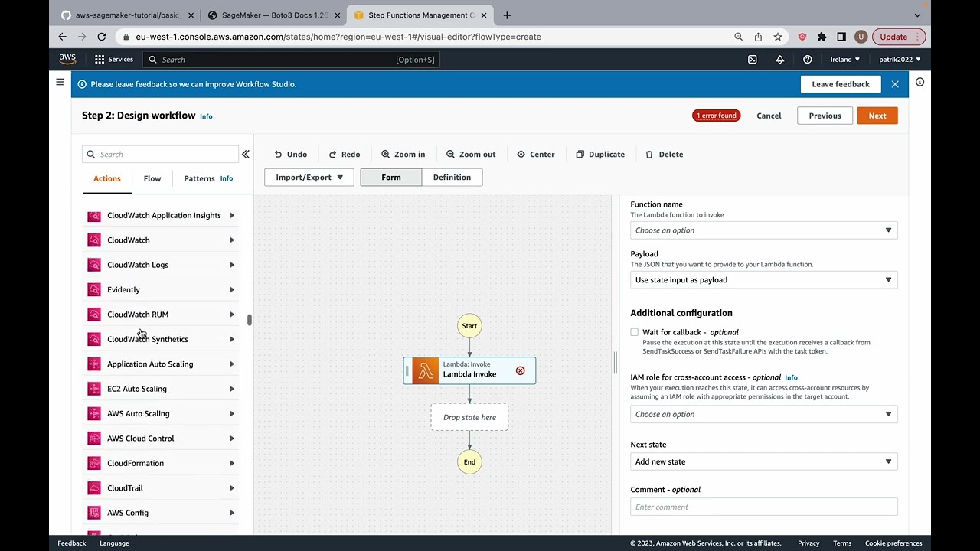Viewport: 980px width, 551px height.
Task: Click the Application Auto Scaling icon
Action: (x=94, y=364)
